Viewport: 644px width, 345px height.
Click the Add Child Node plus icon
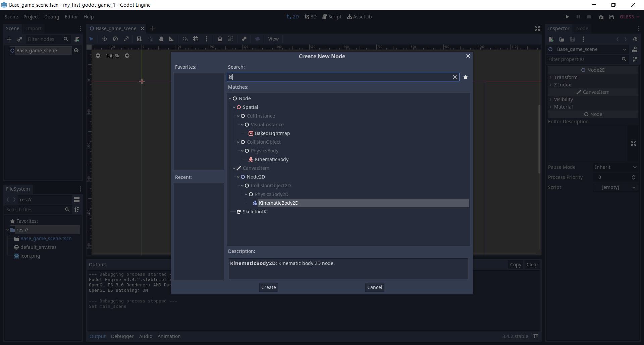click(9, 39)
